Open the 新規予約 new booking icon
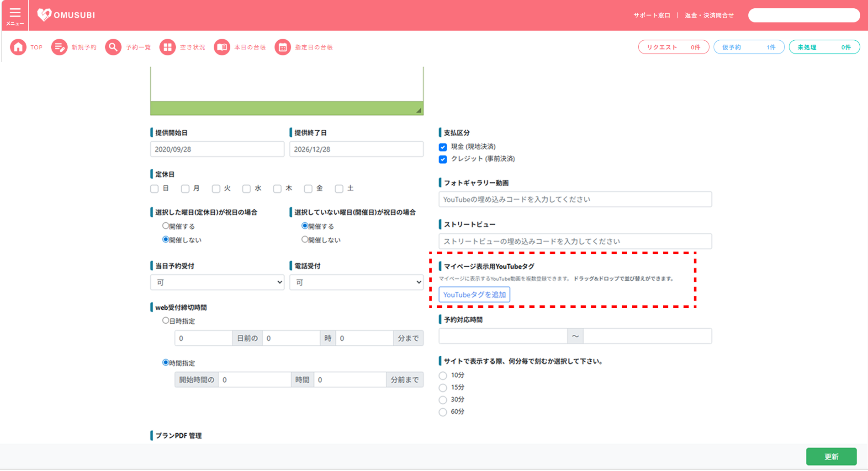This screenshot has height=471, width=868. tap(59, 47)
